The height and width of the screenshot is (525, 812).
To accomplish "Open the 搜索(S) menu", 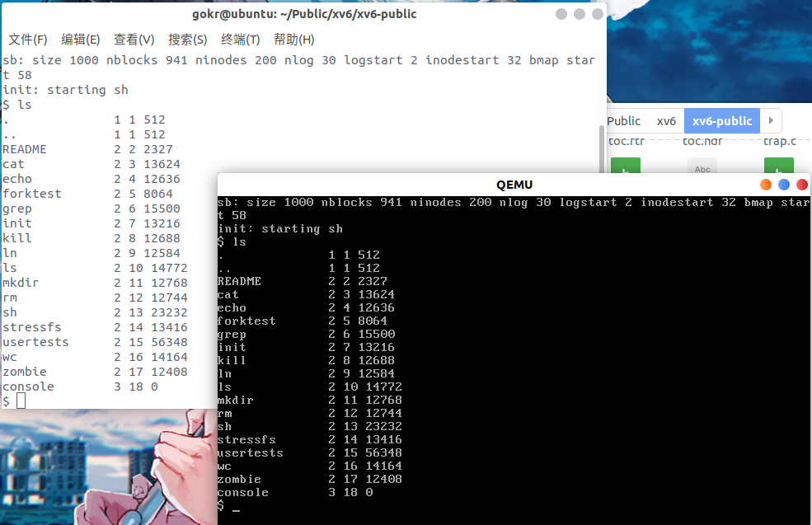I will tap(187, 40).
